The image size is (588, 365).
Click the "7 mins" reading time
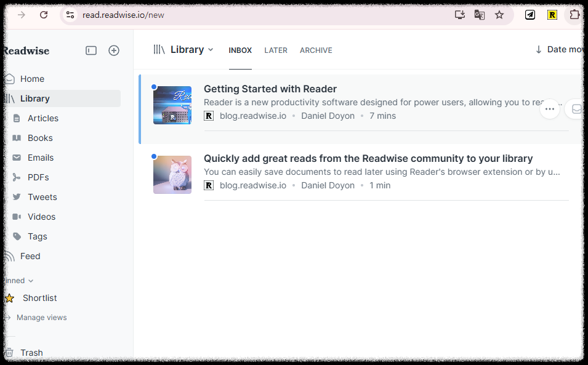[x=382, y=116]
